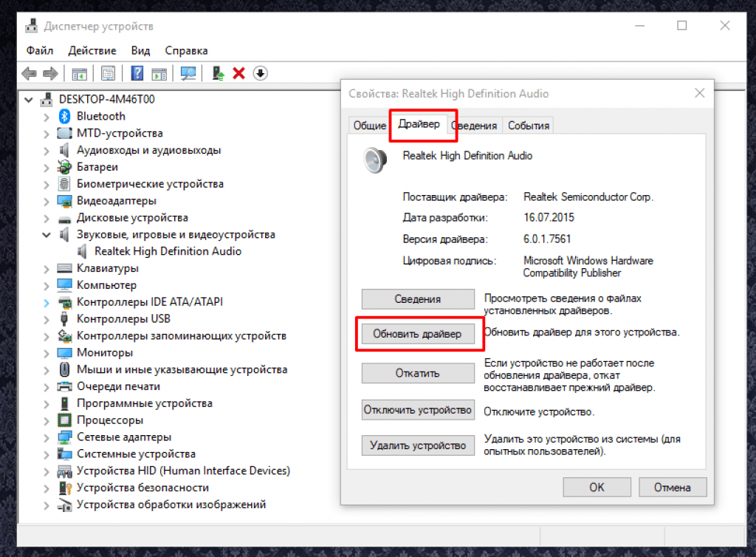
Task: Collapse Звуковые, игровые и видеоустройства category
Action: click(x=47, y=235)
